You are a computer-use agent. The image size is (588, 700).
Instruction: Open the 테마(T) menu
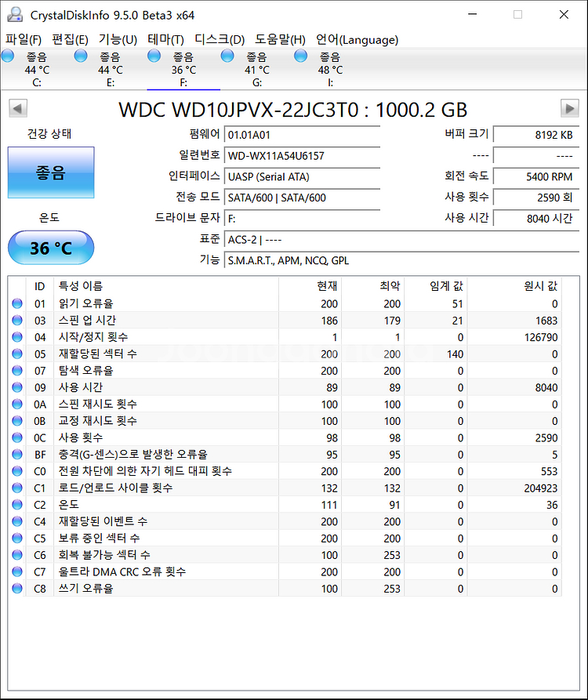point(165,40)
